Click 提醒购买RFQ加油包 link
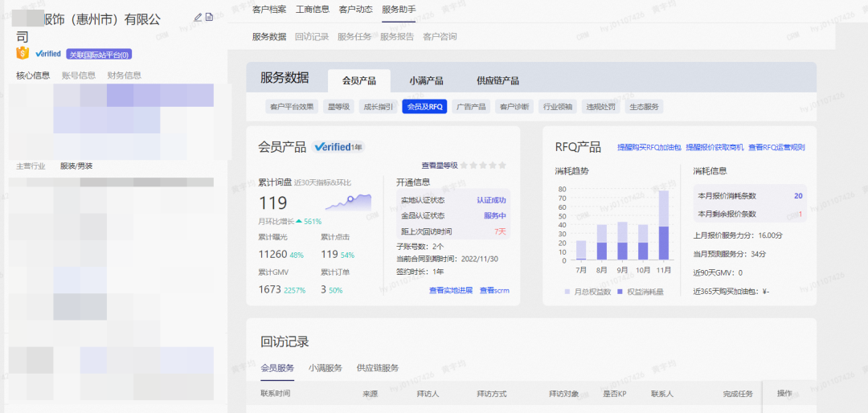 [x=650, y=147]
